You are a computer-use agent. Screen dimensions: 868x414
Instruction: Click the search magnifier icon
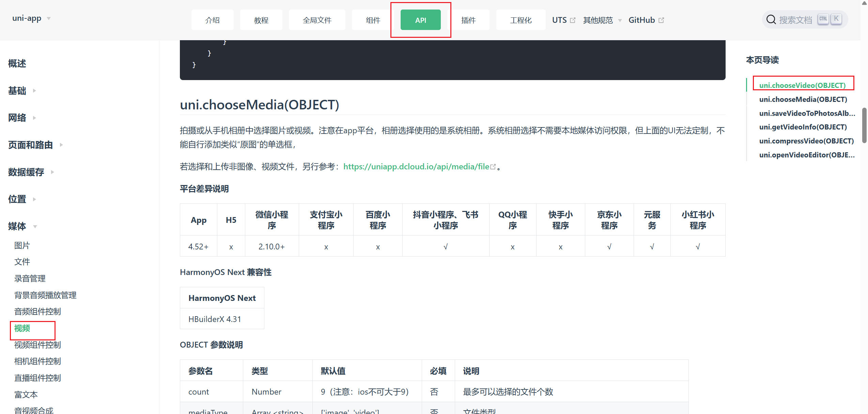(x=771, y=20)
